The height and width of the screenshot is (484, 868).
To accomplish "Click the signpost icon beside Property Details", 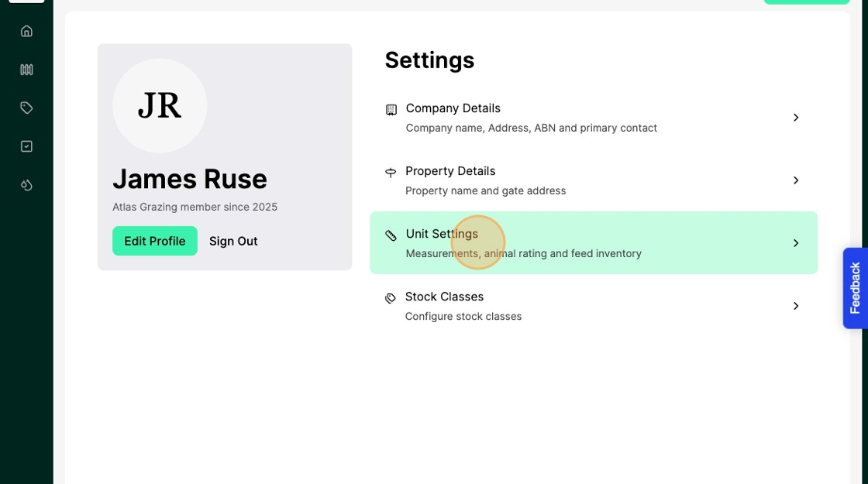I will tap(391, 173).
